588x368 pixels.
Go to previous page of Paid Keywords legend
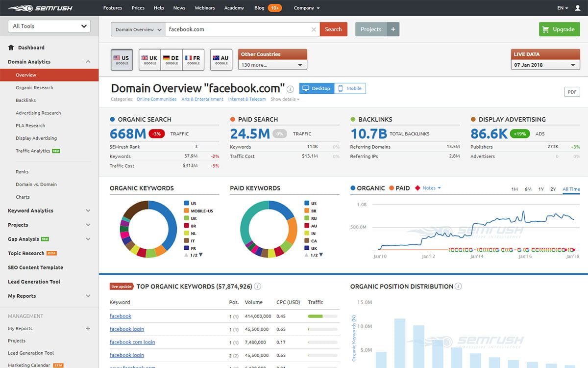(x=306, y=255)
